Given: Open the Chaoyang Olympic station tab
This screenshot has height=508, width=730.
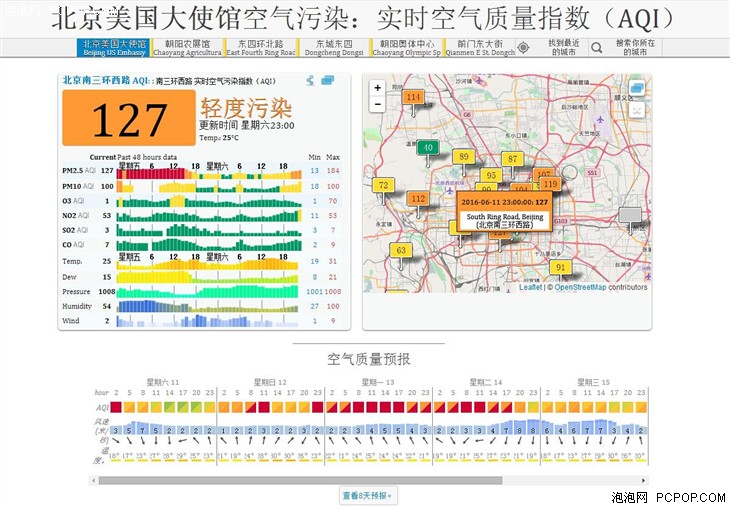Looking at the screenshot, I should [x=406, y=47].
